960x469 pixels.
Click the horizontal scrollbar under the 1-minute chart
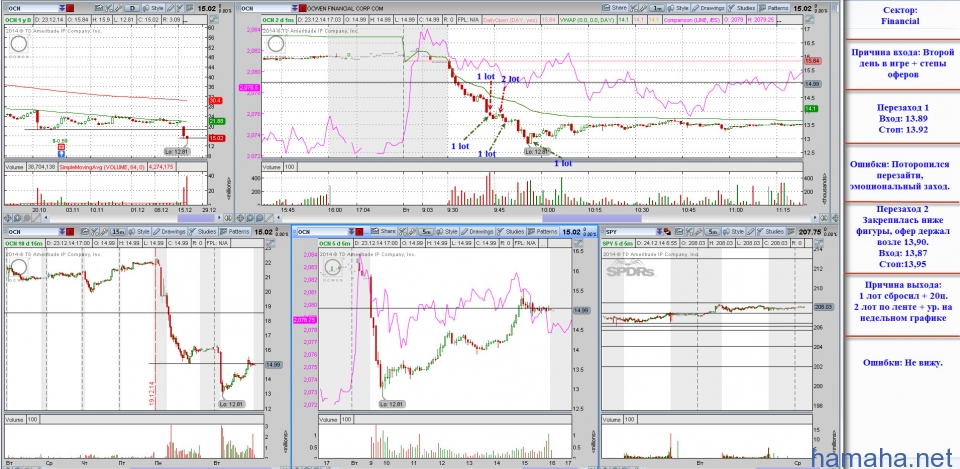[546, 218]
